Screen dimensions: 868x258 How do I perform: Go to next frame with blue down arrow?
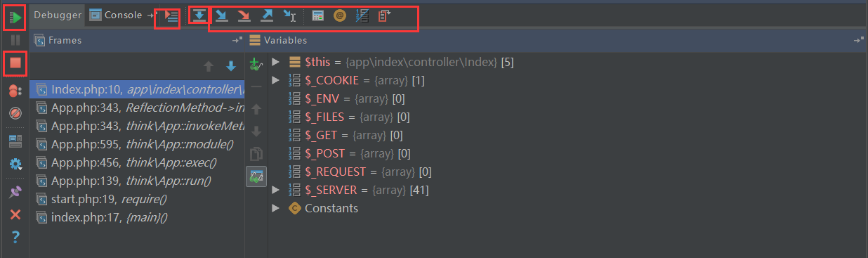(x=231, y=66)
